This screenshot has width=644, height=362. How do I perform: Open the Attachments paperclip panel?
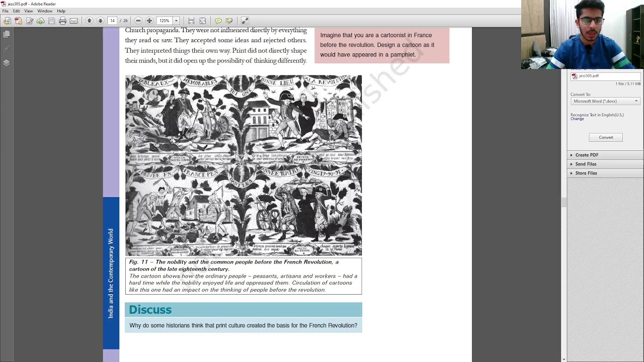click(7, 49)
